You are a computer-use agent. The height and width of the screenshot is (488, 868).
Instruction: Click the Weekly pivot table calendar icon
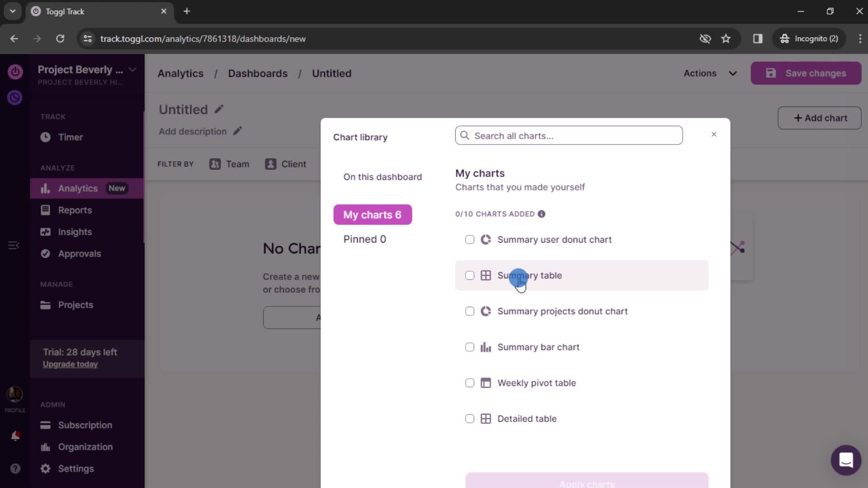pyautogui.click(x=487, y=383)
